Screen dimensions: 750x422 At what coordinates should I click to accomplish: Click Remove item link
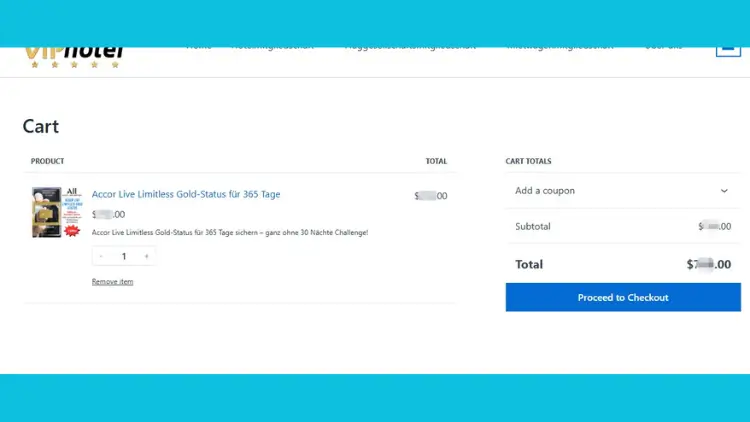click(112, 282)
